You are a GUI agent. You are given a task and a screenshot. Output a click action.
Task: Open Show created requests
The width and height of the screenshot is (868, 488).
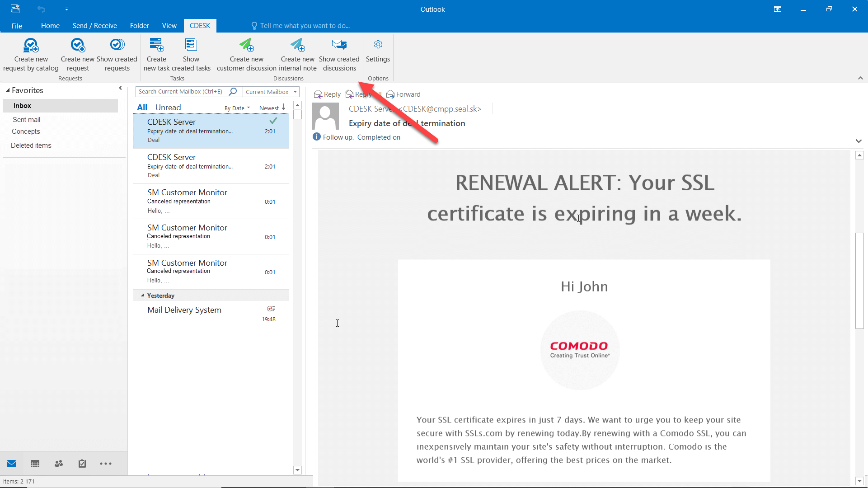pyautogui.click(x=117, y=55)
